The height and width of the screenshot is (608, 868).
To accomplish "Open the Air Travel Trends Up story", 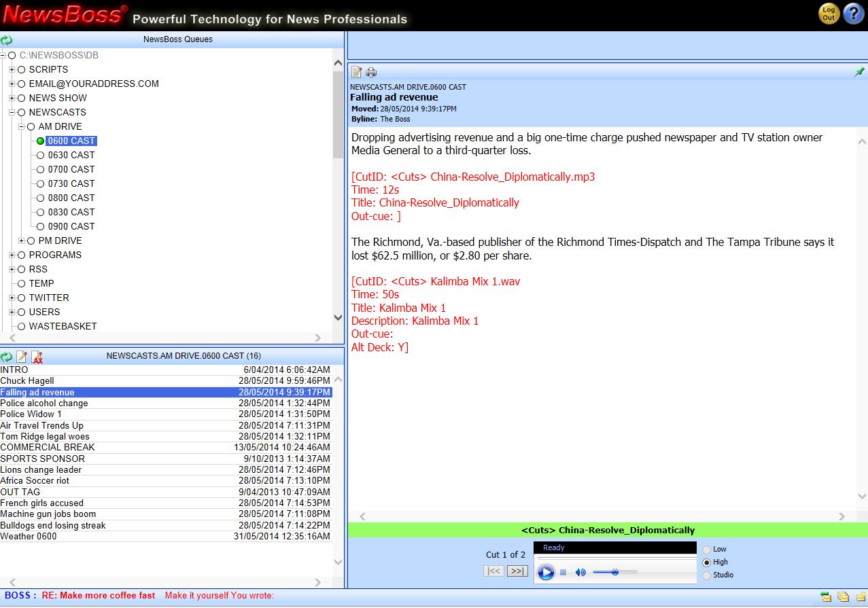I will (x=166, y=425).
